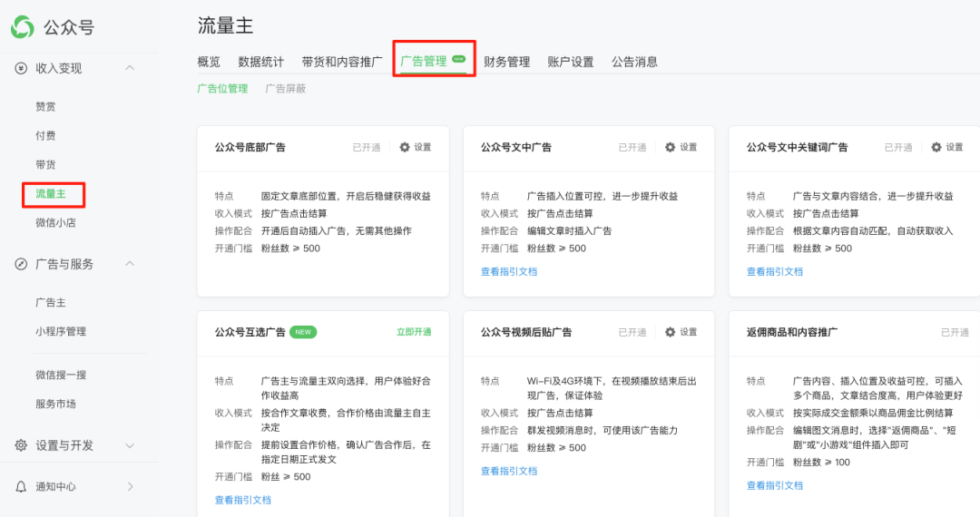Viewport: 980px width, 517px height.
Task: Switch to the 广告屏蔽 sub-tab
Action: [286, 89]
